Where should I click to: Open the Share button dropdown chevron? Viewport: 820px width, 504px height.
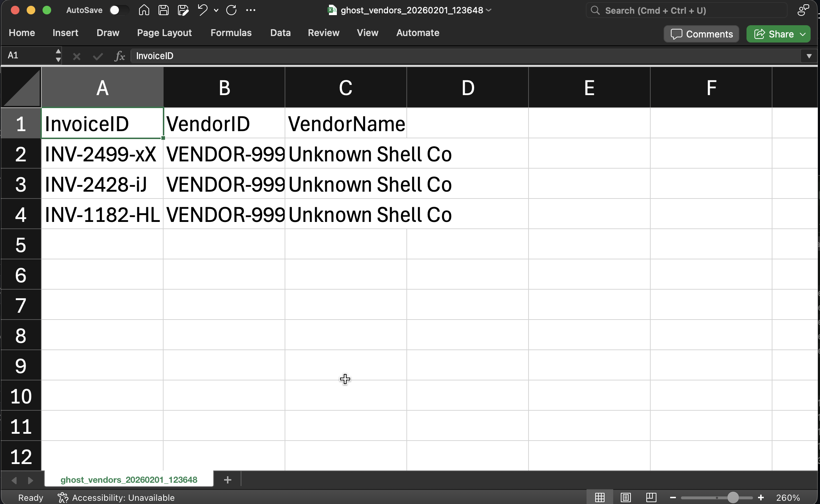803,34
